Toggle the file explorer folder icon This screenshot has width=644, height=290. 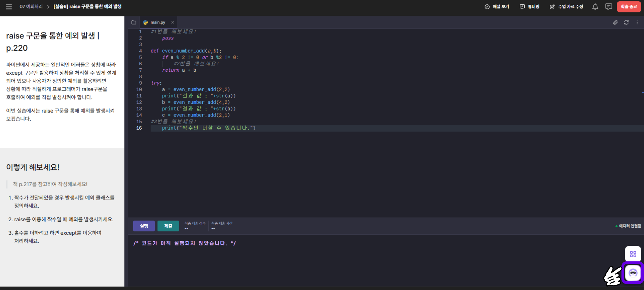coord(134,23)
